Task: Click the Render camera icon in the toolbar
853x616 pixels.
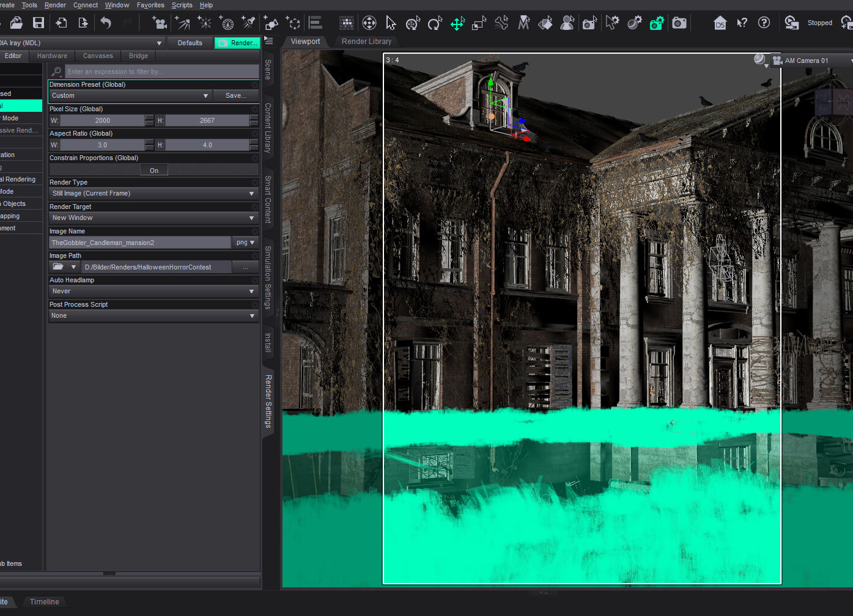Action: [x=679, y=23]
